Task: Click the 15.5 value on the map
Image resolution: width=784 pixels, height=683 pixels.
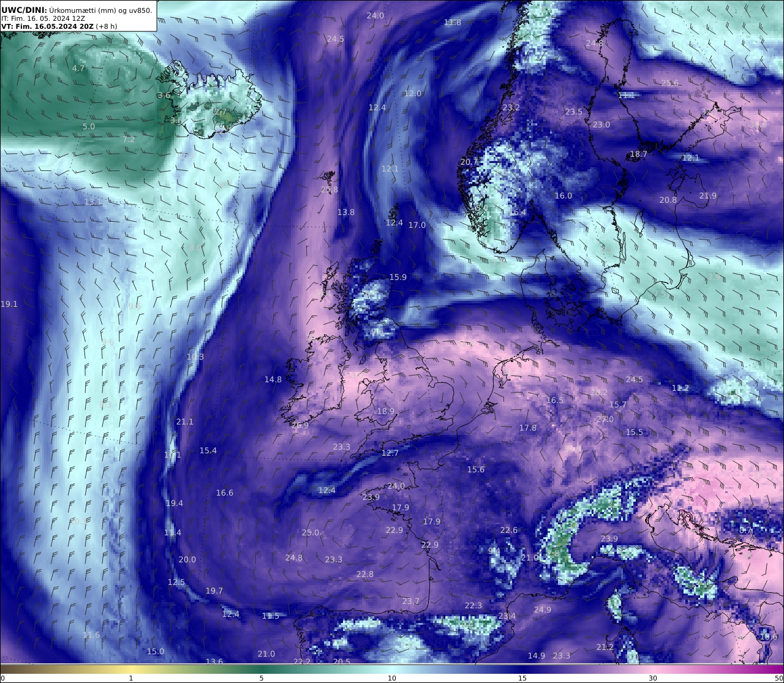Action: 635,432
